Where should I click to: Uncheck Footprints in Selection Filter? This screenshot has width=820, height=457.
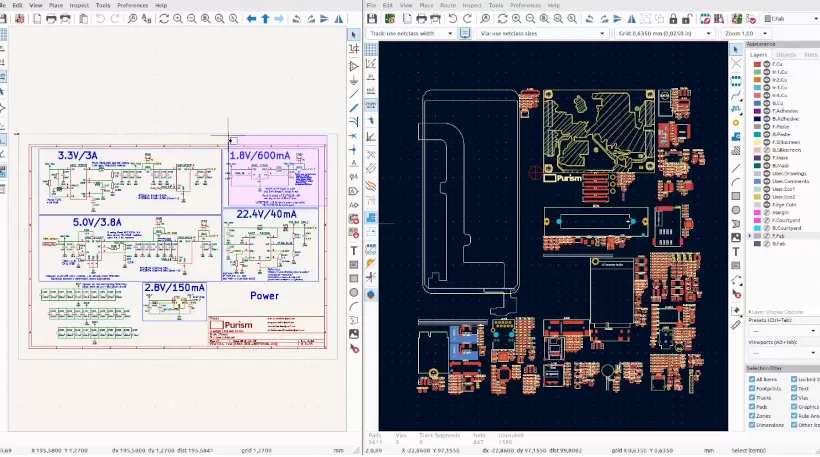point(752,389)
